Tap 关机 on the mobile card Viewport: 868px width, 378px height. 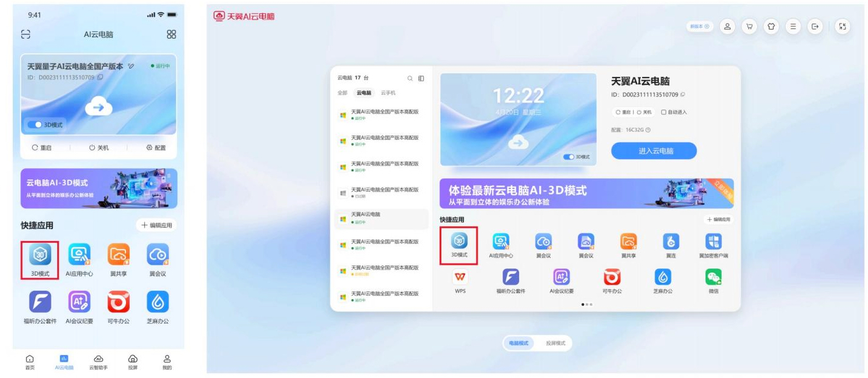tap(99, 148)
